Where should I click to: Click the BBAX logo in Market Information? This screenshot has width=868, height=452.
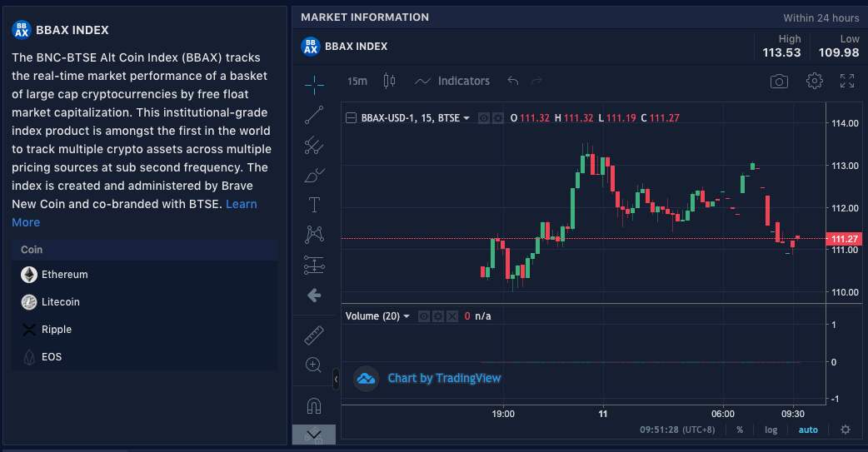click(x=311, y=47)
